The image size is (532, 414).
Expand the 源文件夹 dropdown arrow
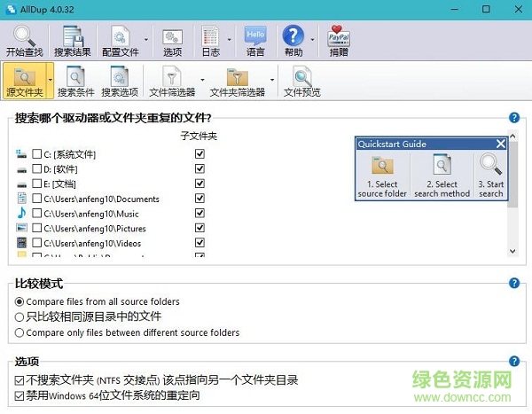tap(51, 80)
